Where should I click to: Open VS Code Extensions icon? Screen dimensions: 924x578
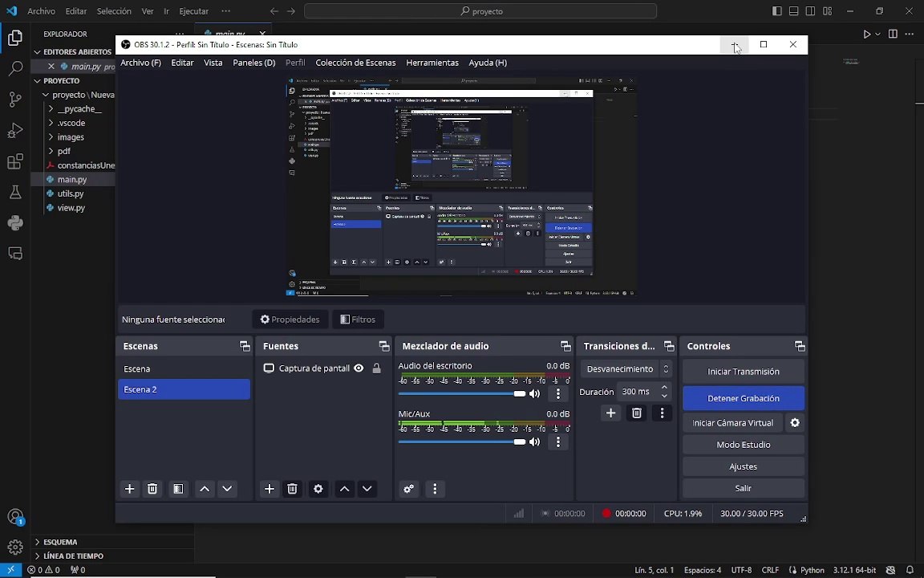(x=15, y=161)
